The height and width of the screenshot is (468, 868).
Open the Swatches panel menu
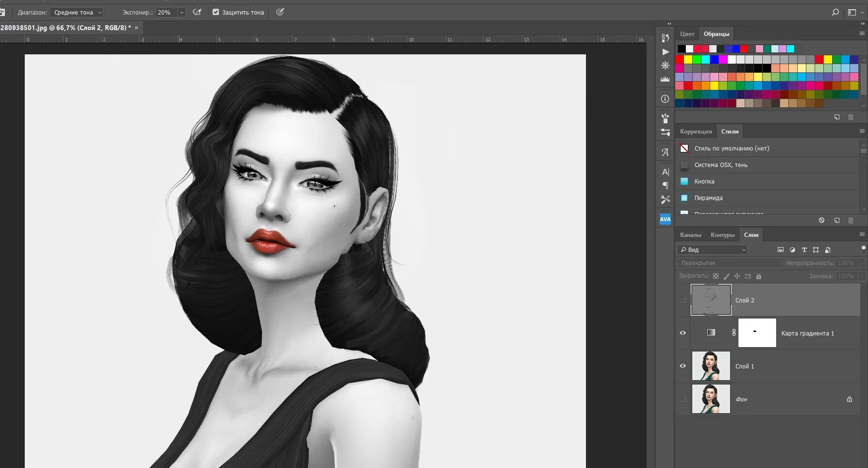(x=862, y=33)
